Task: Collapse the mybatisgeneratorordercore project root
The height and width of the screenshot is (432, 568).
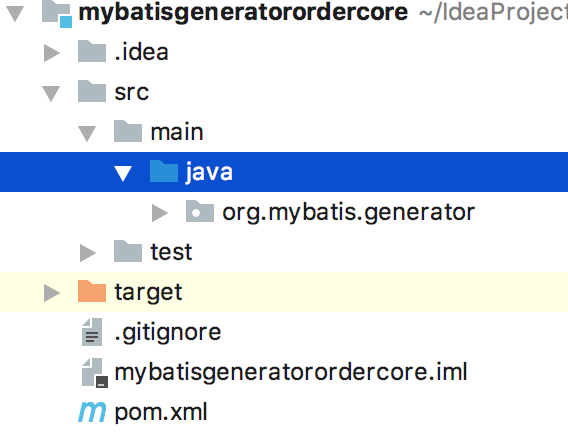Action: pyautogui.click(x=15, y=14)
